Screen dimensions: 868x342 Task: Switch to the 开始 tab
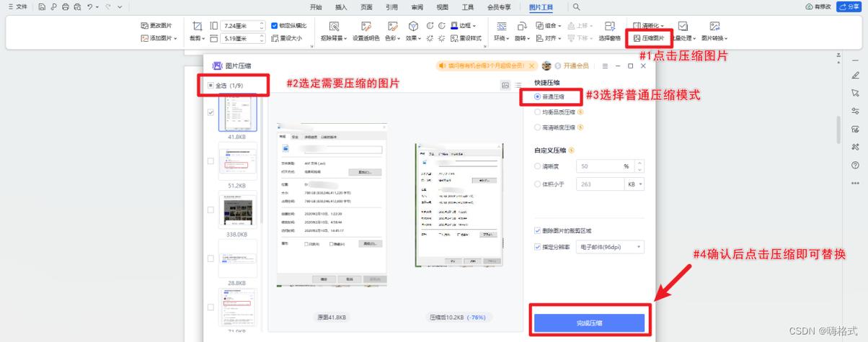[316, 7]
